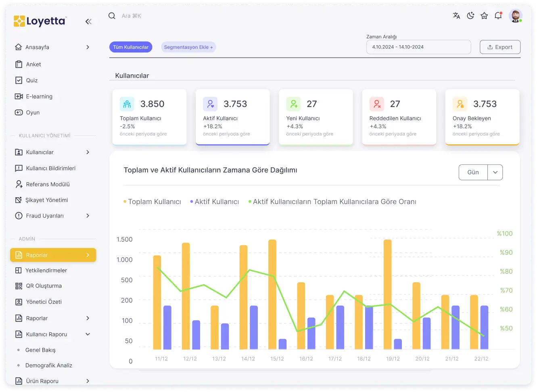This screenshot has height=392, width=537.
Task: Open Genel Bakış submenu item
Action: coord(40,350)
